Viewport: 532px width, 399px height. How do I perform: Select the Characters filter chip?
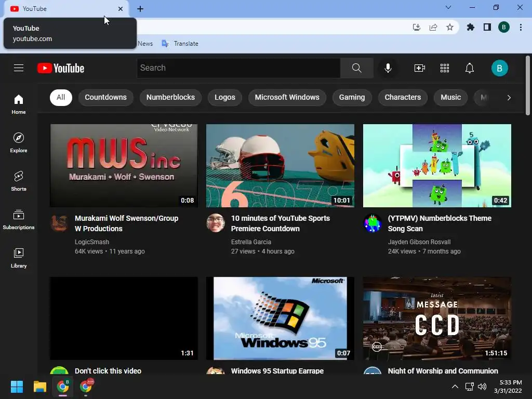pos(403,97)
